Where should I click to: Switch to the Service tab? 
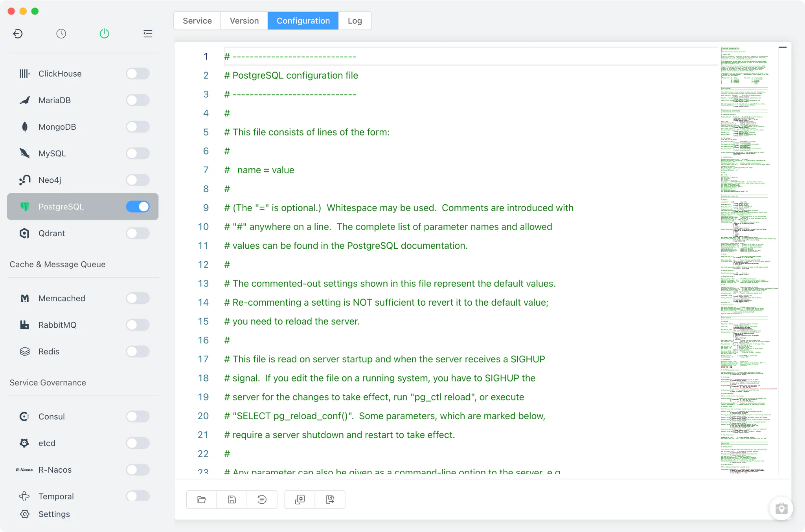(197, 21)
